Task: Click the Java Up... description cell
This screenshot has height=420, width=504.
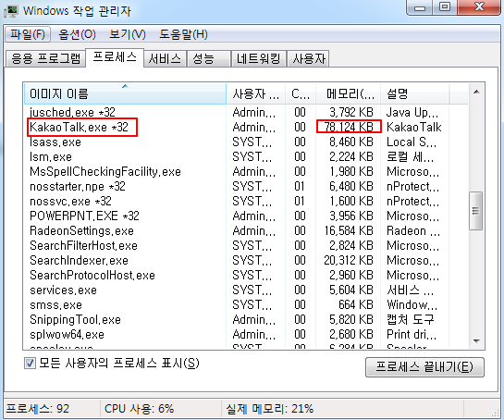Action: [x=412, y=112]
